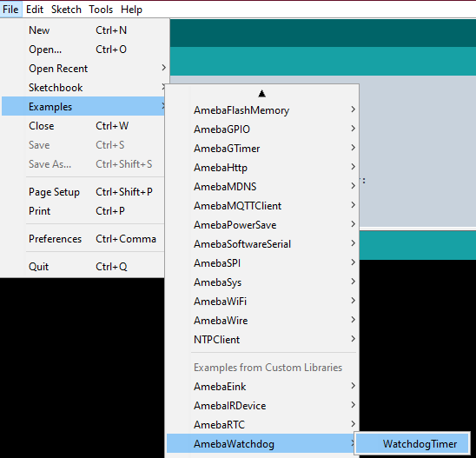The width and height of the screenshot is (476, 458).
Task: Click the chevron beside AmebaSPI
Action: [x=353, y=262]
